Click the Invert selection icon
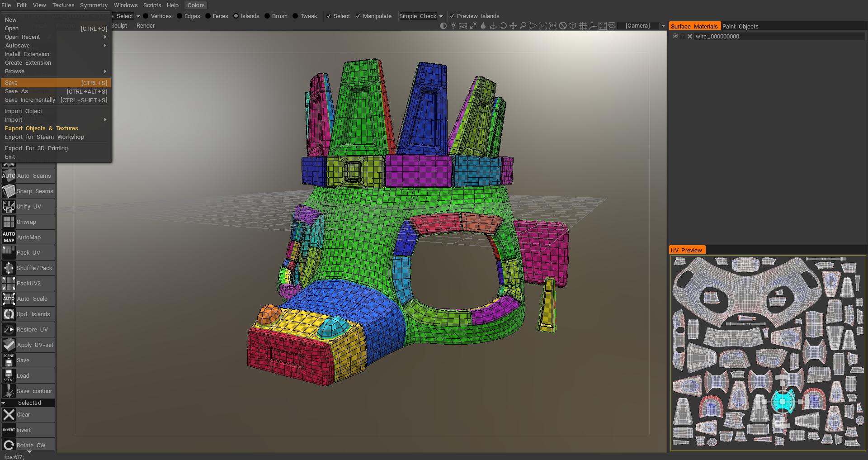 (9, 430)
